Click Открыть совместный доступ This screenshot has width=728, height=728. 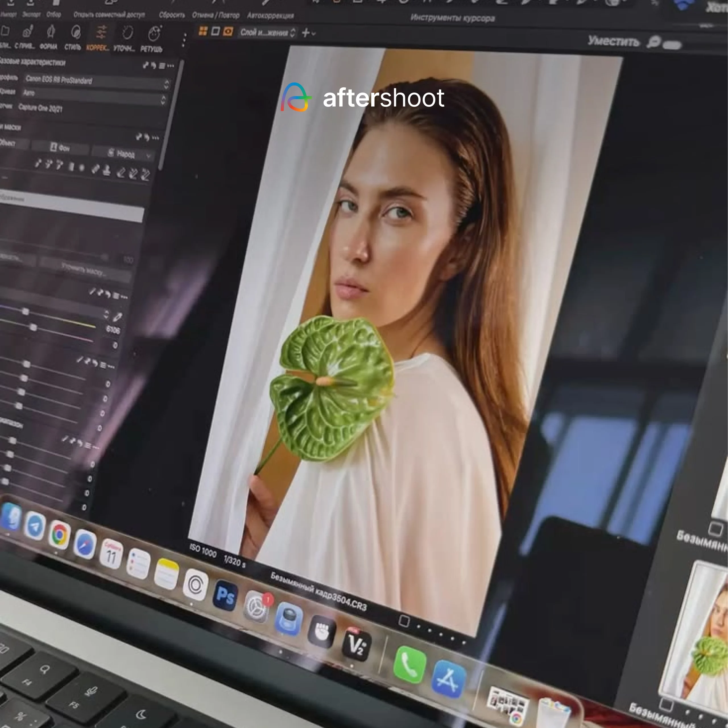pos(109,14)
